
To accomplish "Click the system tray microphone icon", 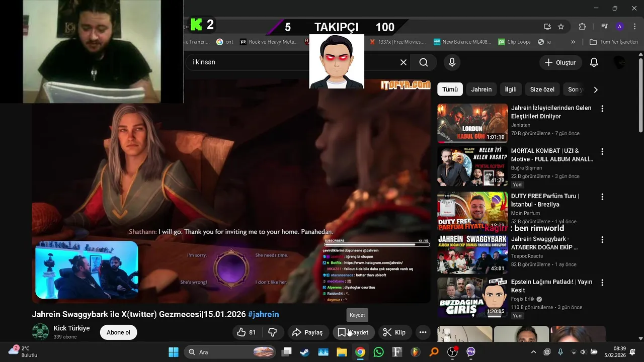I will point(560,352).
